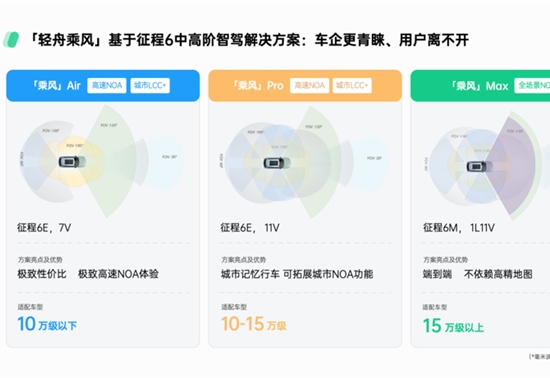The width and height of the screenshot is (550, 378).
Task: Click the 城市LCC+ tag in the Pro card
Action: click(352, 86)
